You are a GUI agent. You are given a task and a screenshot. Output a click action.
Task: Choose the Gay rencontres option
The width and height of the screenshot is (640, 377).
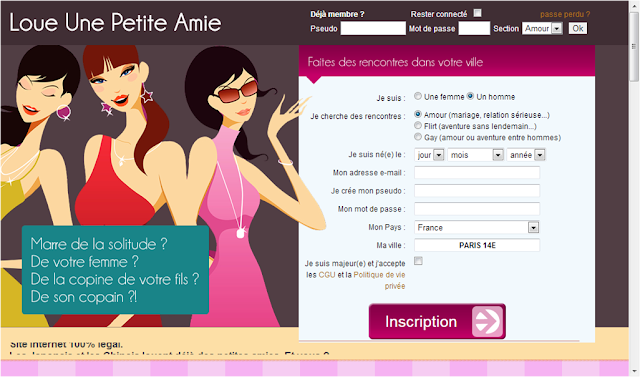point(418,137)
